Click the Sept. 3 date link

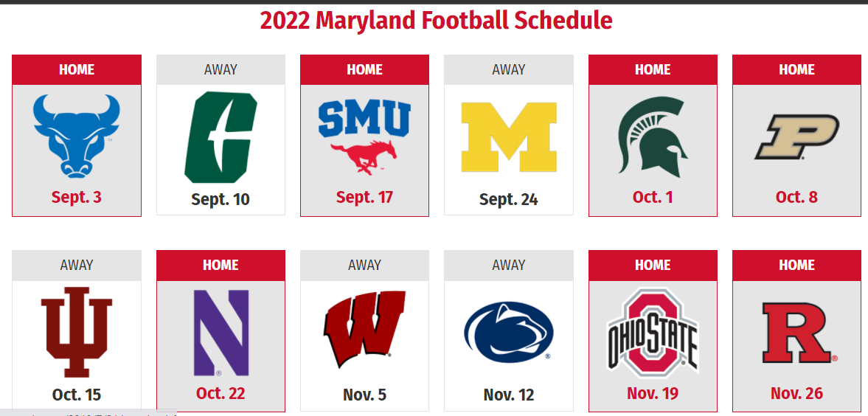tap(77, 197)
